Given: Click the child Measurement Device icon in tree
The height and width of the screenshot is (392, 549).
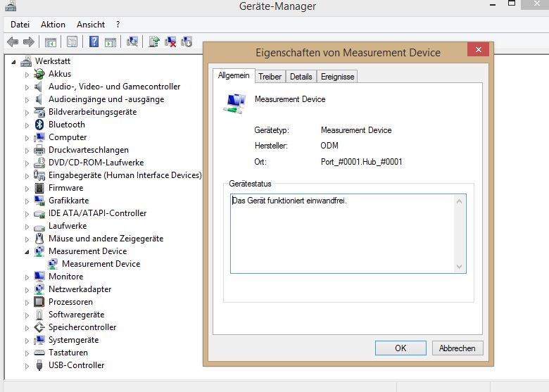Looking at the screenshot, I should coord(53,264).
